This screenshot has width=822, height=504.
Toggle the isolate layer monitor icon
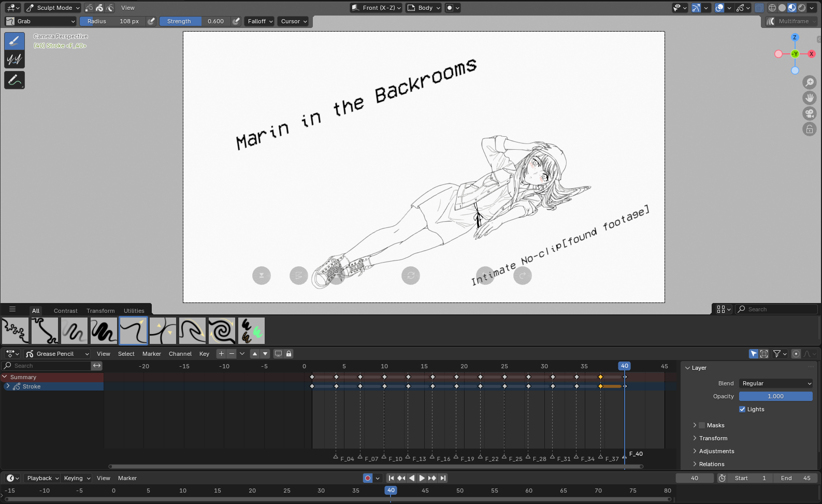click(278, 354)
